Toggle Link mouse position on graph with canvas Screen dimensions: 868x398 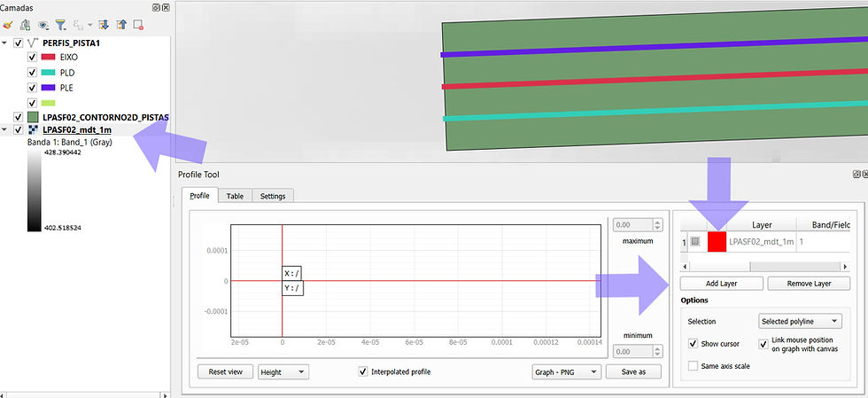[x=763, y=344]
